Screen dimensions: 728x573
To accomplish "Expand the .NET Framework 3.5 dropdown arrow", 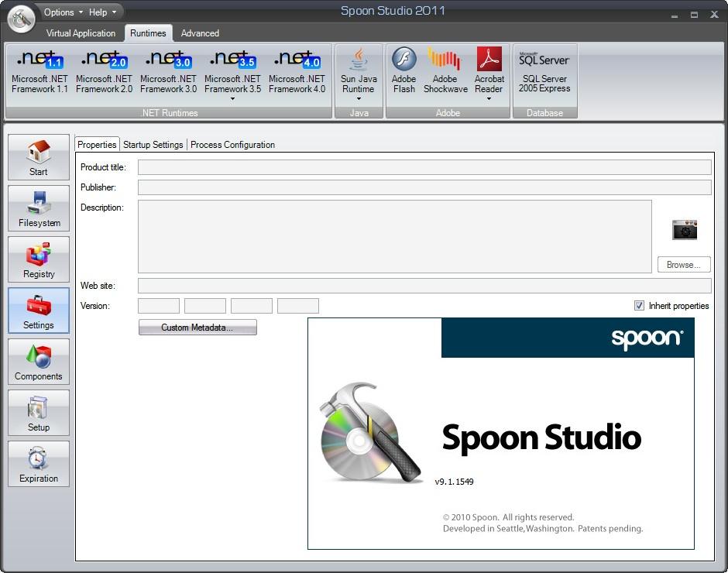I will 232,98.
